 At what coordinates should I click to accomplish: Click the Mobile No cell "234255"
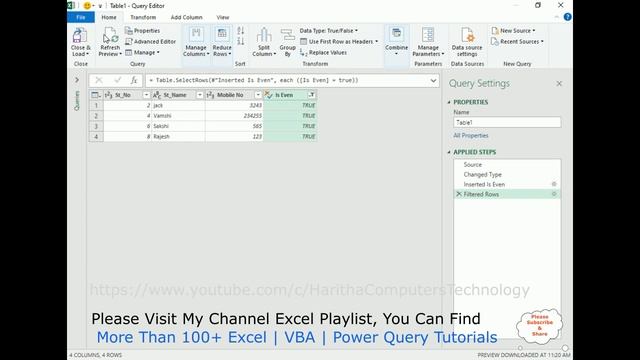point(234,116)
